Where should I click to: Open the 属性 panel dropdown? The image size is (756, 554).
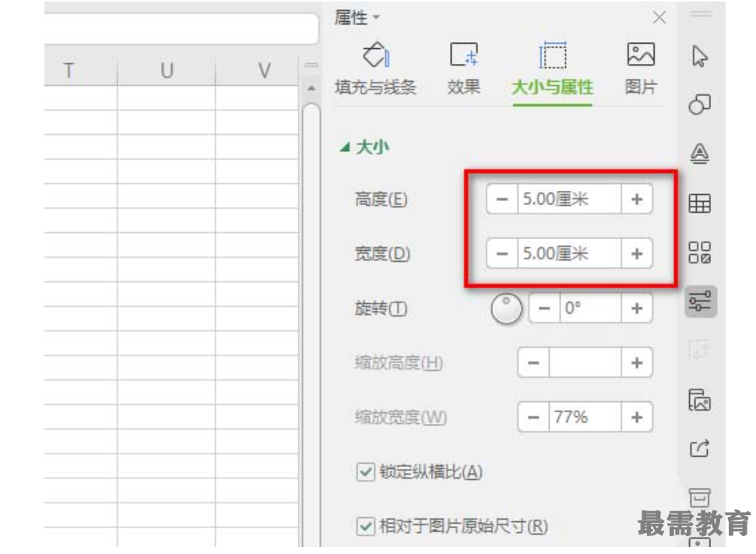click(x=357, y=18)
